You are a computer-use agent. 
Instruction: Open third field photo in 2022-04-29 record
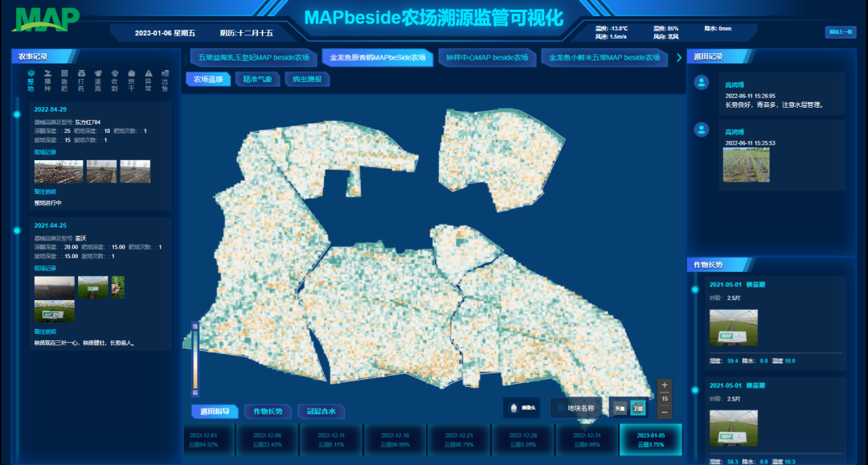(x=135, y=172)
